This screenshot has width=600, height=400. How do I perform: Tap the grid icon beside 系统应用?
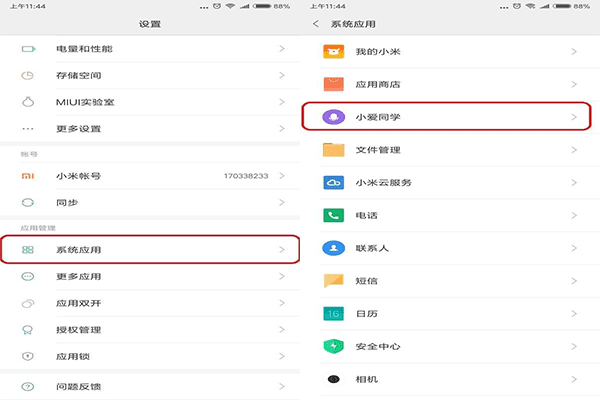point(28,250)
